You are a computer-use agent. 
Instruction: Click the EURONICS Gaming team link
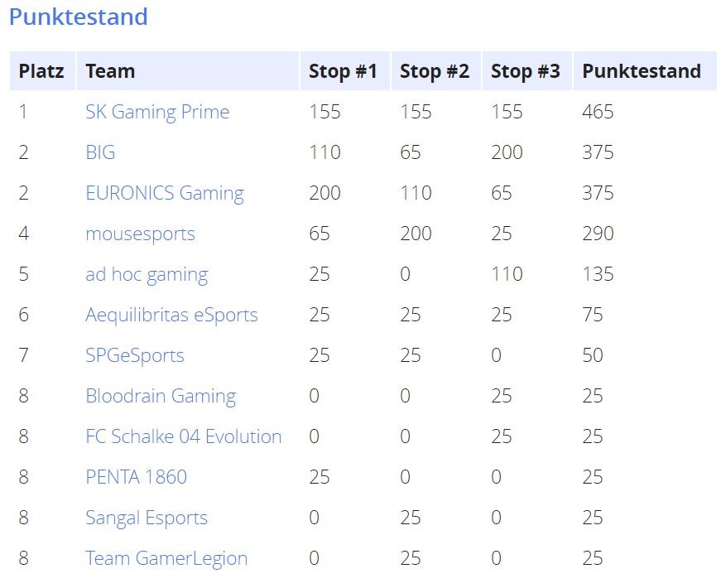pyautogui.click(x=165, y=193)
